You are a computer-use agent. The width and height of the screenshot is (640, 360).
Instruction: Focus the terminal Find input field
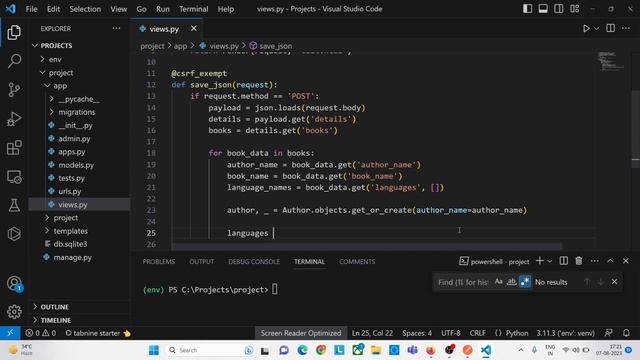click(463, 282)
